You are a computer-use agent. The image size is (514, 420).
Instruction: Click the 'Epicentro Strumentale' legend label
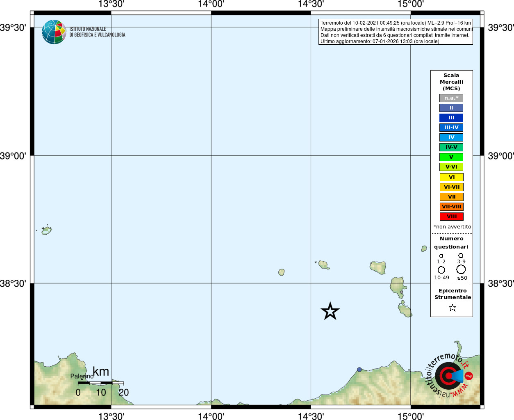[x=453, y=294]
